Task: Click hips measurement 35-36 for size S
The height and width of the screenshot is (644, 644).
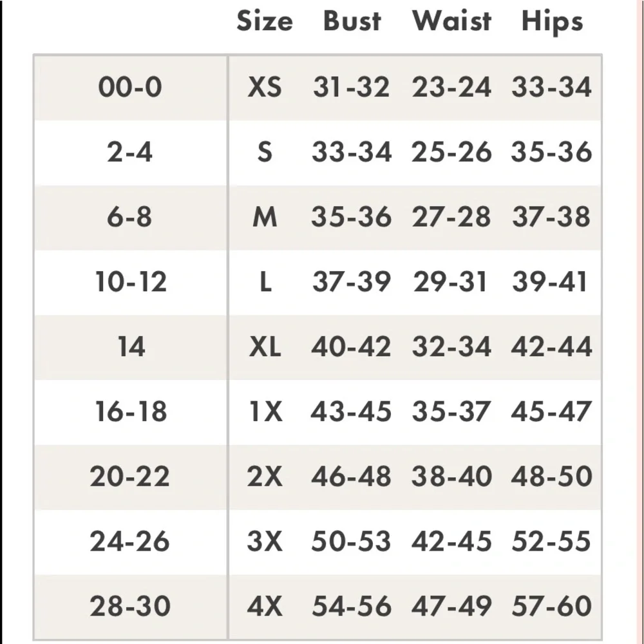Action: tap(552, 153)
